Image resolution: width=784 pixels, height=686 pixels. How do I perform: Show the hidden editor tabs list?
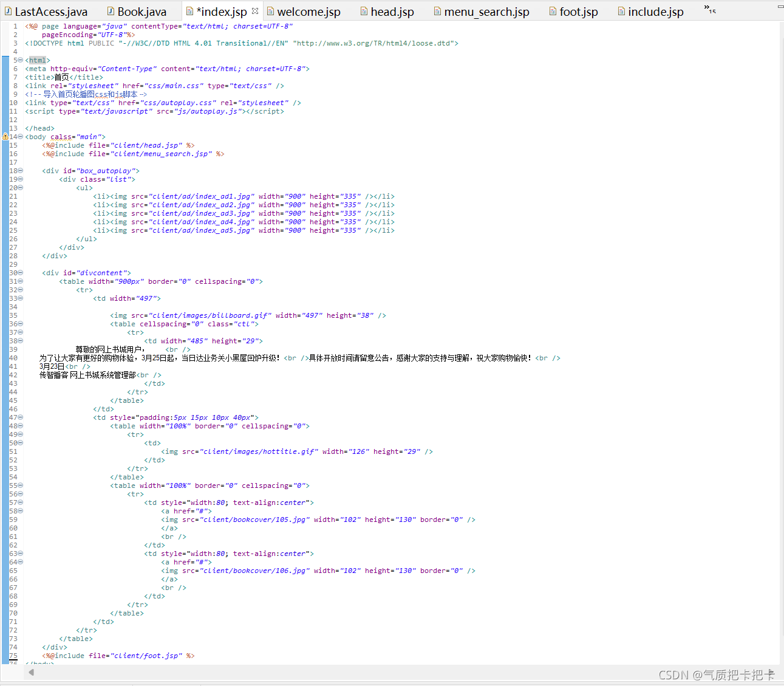click(x=710, y=9)
